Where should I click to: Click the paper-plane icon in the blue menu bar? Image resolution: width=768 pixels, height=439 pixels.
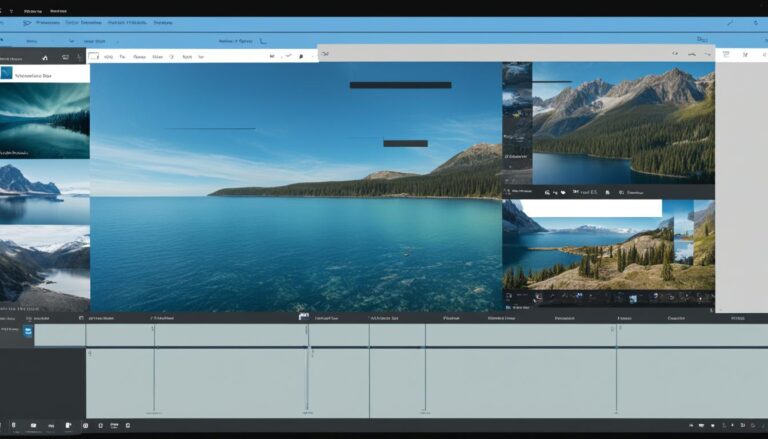[x=27, y=23]
